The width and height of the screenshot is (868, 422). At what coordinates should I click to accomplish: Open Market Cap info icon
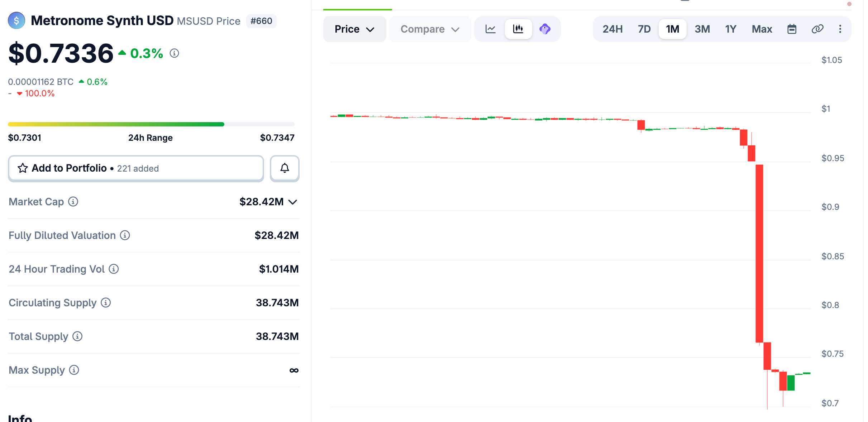[73, 202]
